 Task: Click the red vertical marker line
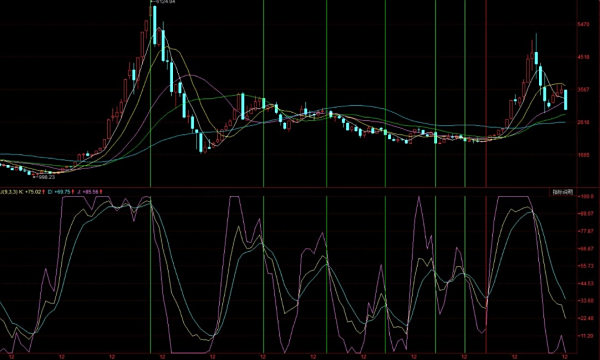coord(486,176)
